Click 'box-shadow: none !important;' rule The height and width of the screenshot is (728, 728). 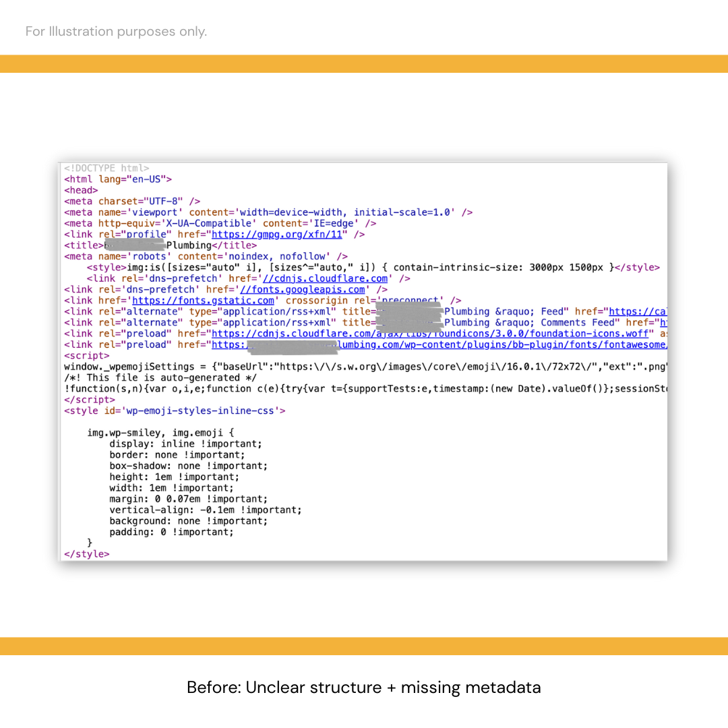(189, 466)
